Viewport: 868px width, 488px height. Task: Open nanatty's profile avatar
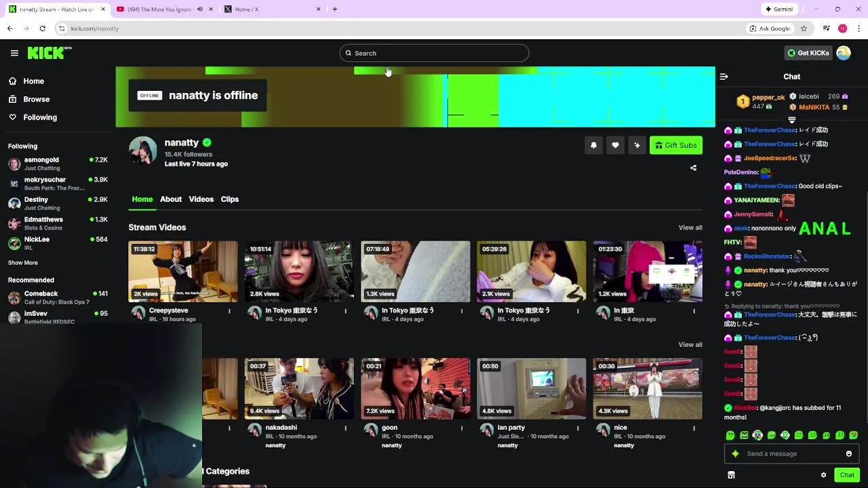coord(143,150)
